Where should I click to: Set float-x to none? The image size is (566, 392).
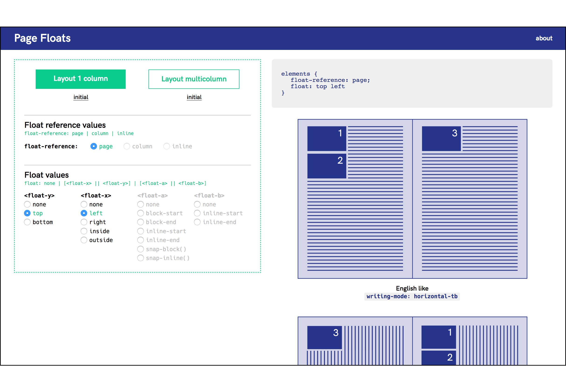click(x=84, y=204)
